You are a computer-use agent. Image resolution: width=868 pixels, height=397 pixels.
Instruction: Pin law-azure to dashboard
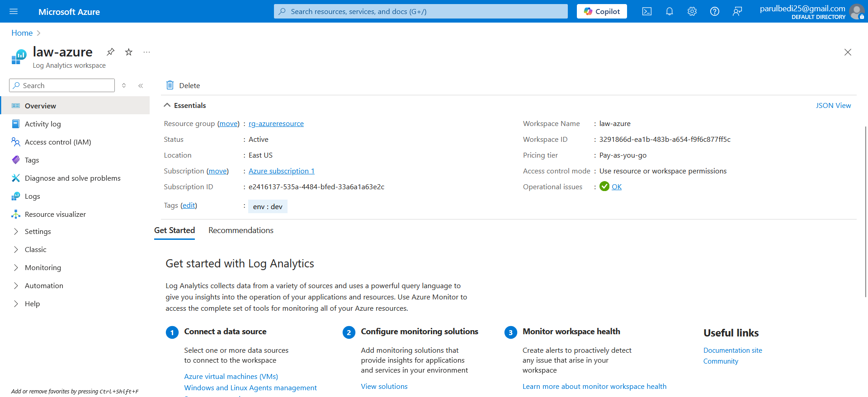pyautogui.click(x=110, y=52)
